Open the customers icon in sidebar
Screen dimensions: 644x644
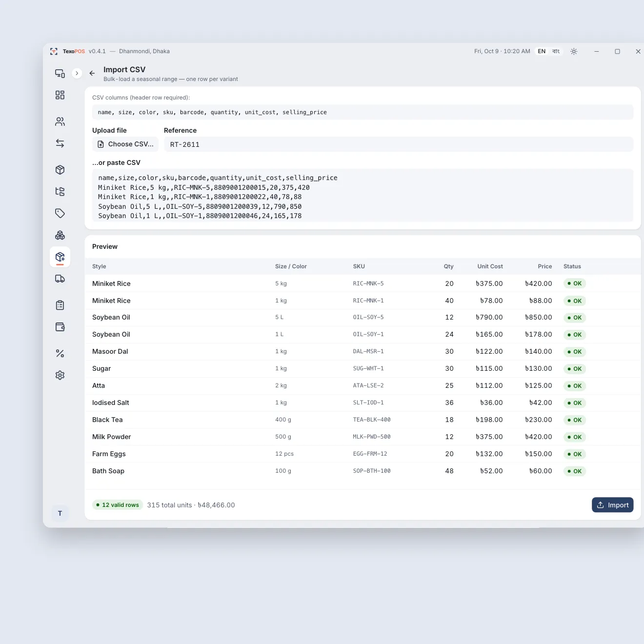(x=60, y=121)
